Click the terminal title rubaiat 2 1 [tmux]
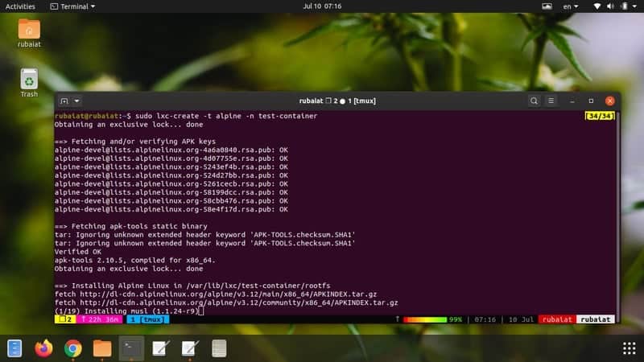The image size is (644, 362). 337,101
